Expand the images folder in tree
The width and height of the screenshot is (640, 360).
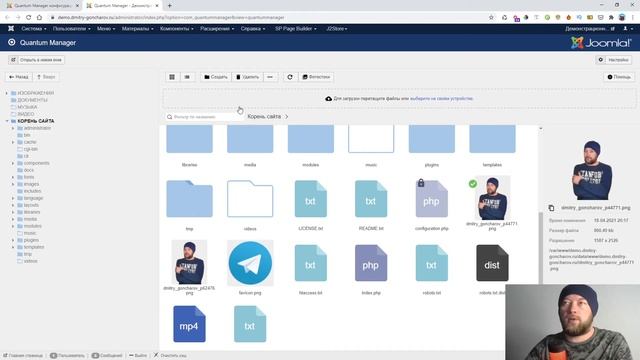point(13,184)
